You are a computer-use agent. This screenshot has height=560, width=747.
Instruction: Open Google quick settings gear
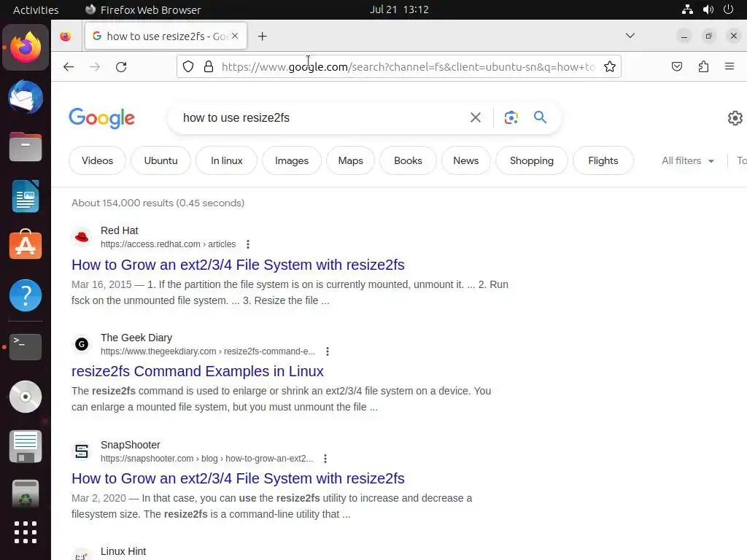pyautogui.click(x=735, y=117)
